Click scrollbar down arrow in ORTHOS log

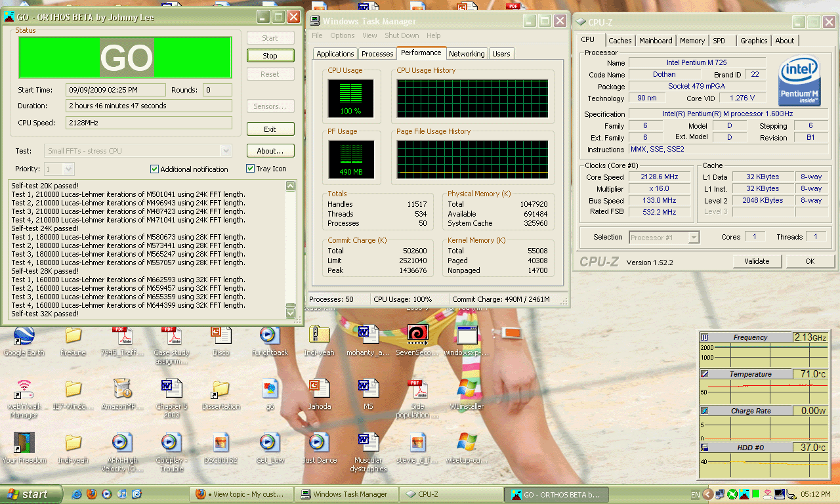tap(291, 313)
